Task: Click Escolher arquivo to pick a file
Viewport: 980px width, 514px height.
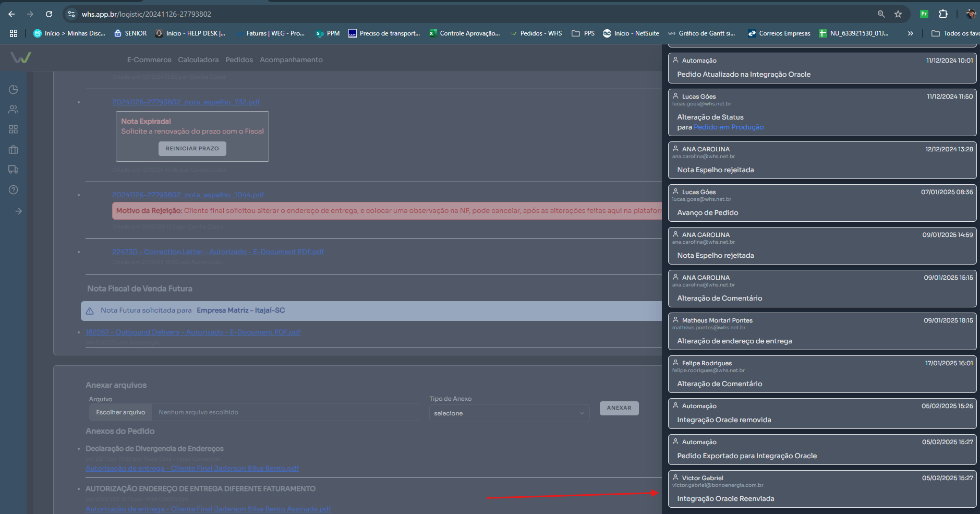Action: [120, 412]
